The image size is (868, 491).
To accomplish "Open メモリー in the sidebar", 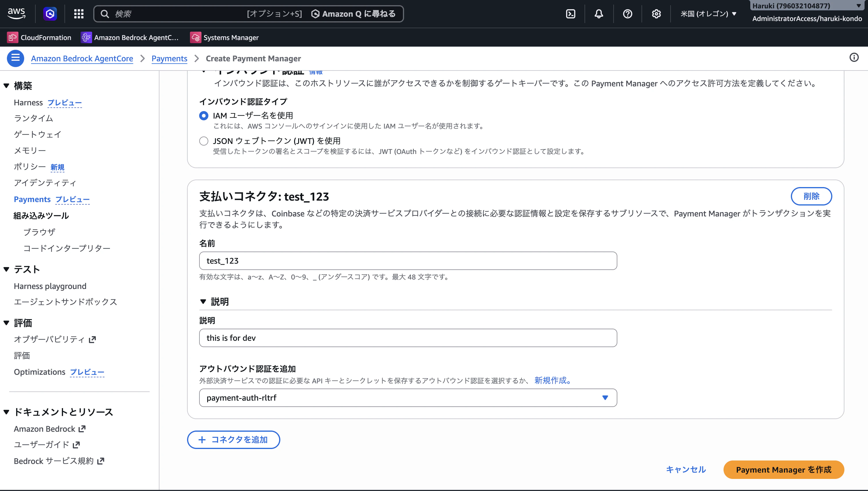I will pos(30,151).
